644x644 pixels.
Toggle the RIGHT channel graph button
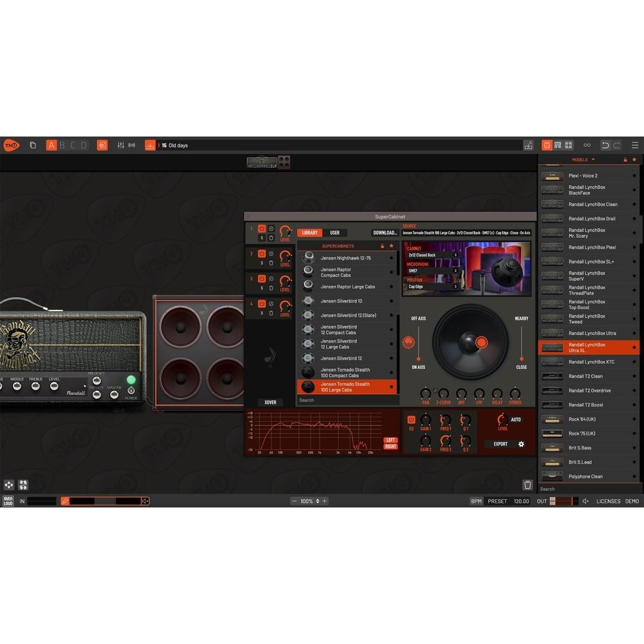(x=391, y=446)
